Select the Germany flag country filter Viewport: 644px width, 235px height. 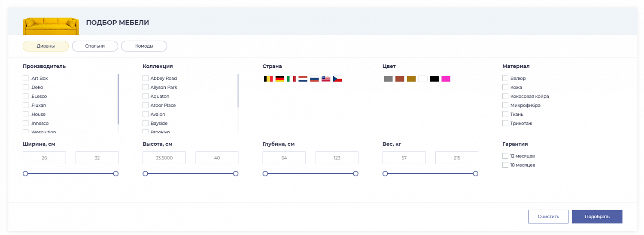tap(279, 79)
